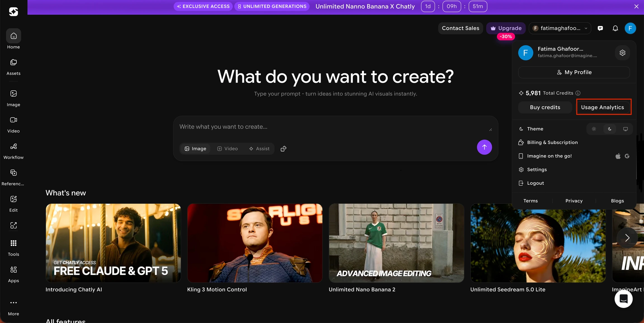Open Imagine on the go! option
Viewport: 644px width, 323px height.
click(x=574, y=156)
